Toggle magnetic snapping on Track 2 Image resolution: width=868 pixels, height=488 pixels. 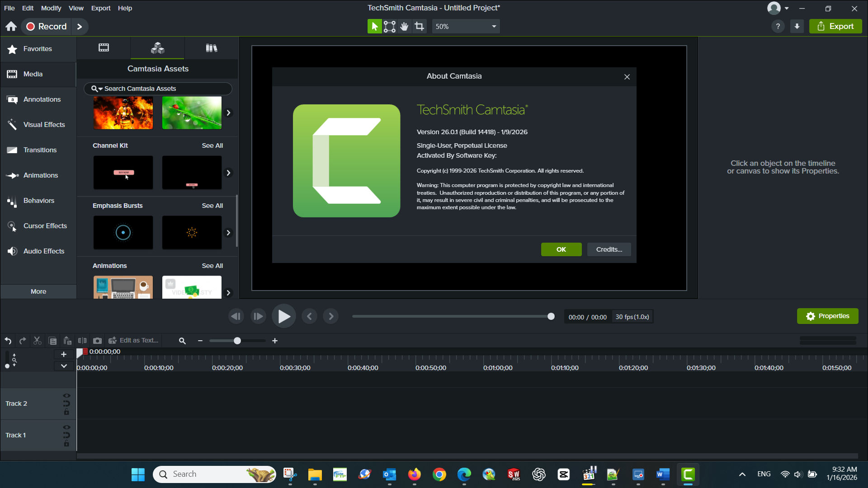click(66, 404)
